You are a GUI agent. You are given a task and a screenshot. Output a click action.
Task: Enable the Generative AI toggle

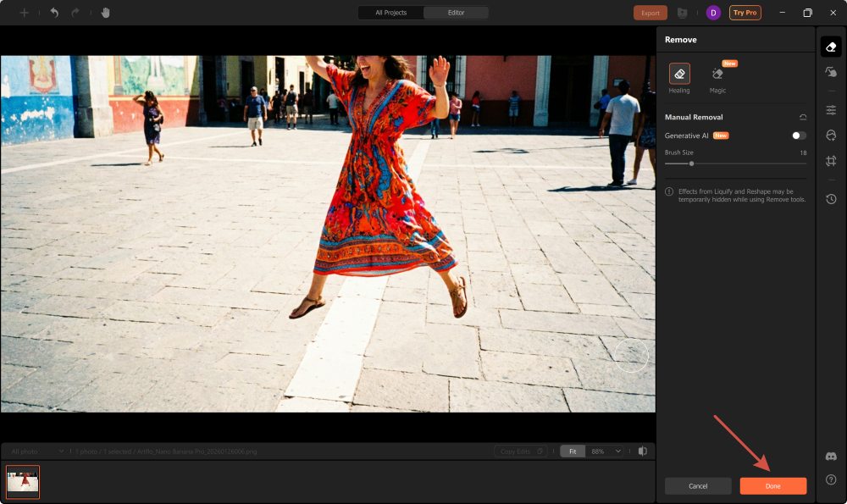799,136
